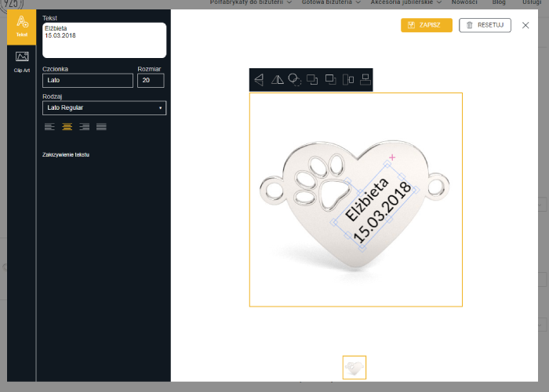Click the Rozmiar size field

151,80
